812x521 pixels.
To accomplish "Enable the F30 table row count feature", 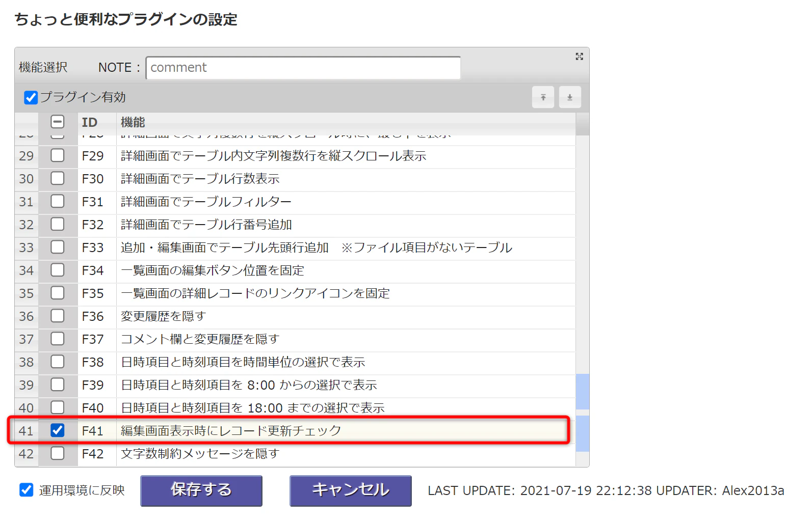I will (x=58, y=178).
